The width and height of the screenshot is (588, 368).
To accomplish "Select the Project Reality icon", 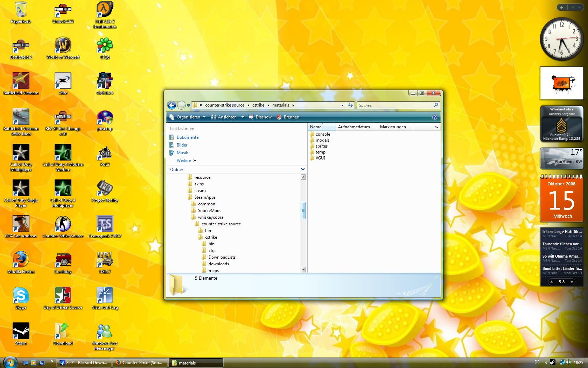I will point(105,191).
